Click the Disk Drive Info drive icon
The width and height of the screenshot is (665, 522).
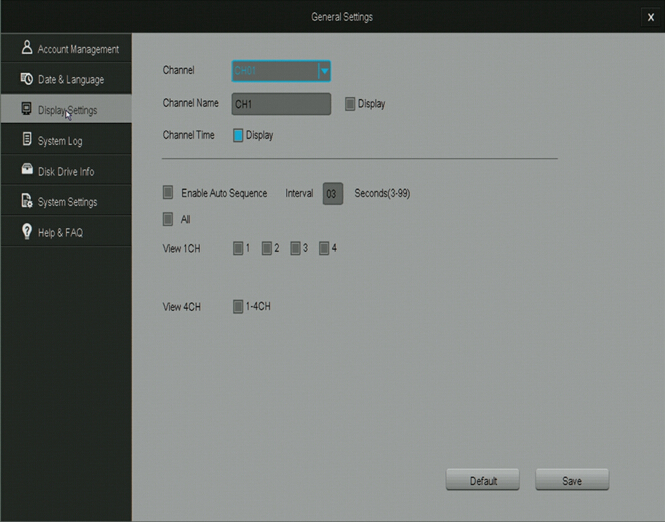27,169
